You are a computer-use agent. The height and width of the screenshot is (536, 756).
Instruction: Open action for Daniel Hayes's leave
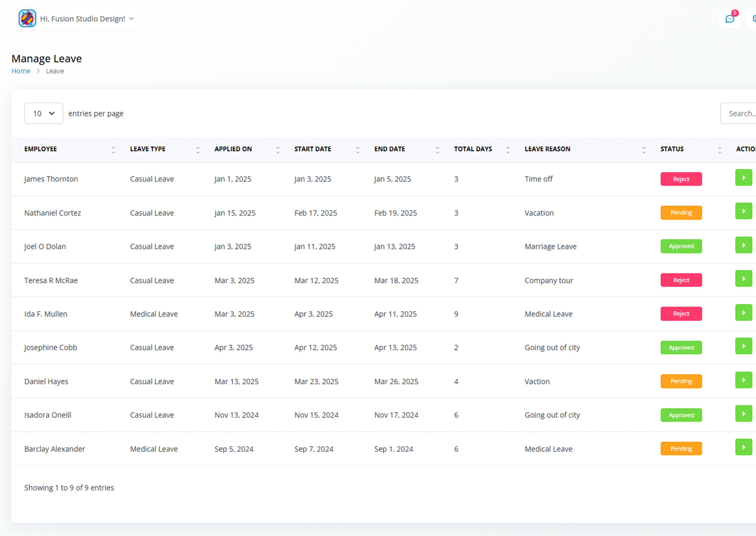(x=743, y=380)
